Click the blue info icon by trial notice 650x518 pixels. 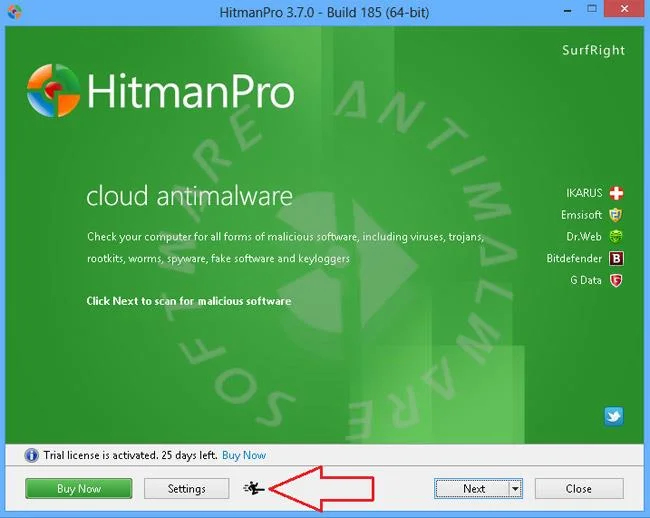click(x=31, y=455)
